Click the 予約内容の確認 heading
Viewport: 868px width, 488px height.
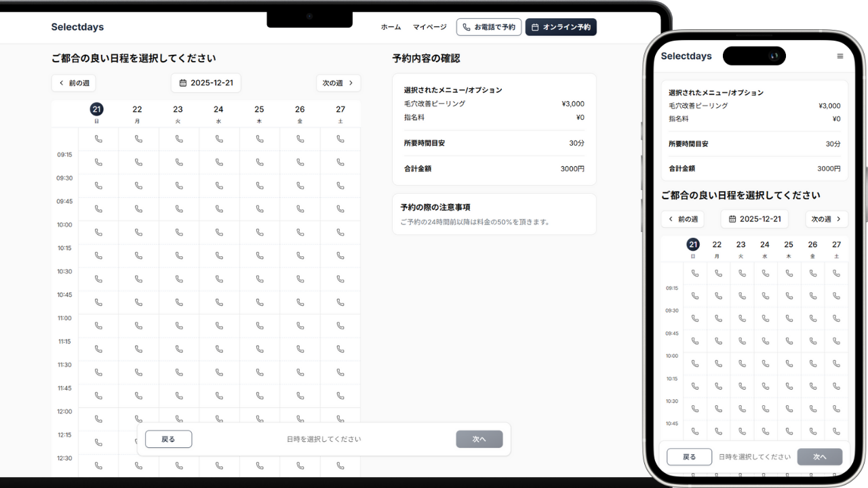tap(426, 59)
